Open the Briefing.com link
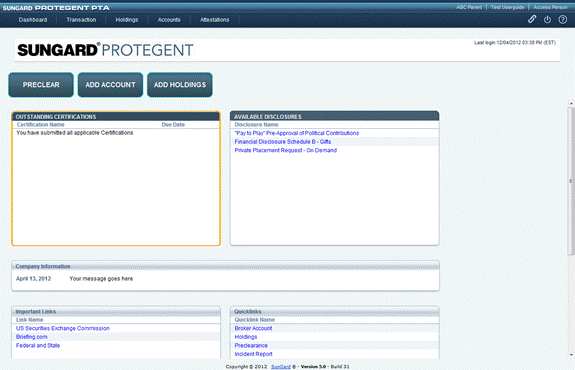Screen dimensions: 575x370 coord(32,337)
